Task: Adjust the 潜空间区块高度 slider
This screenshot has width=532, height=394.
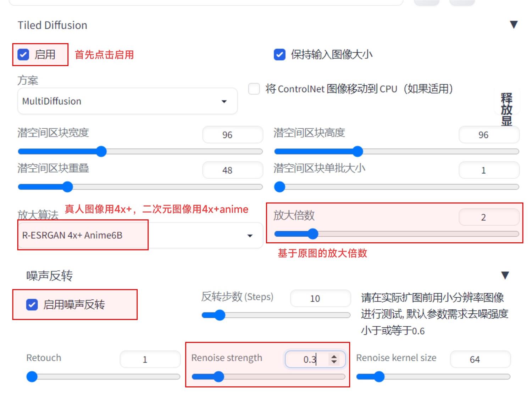Action: point(397,152)
